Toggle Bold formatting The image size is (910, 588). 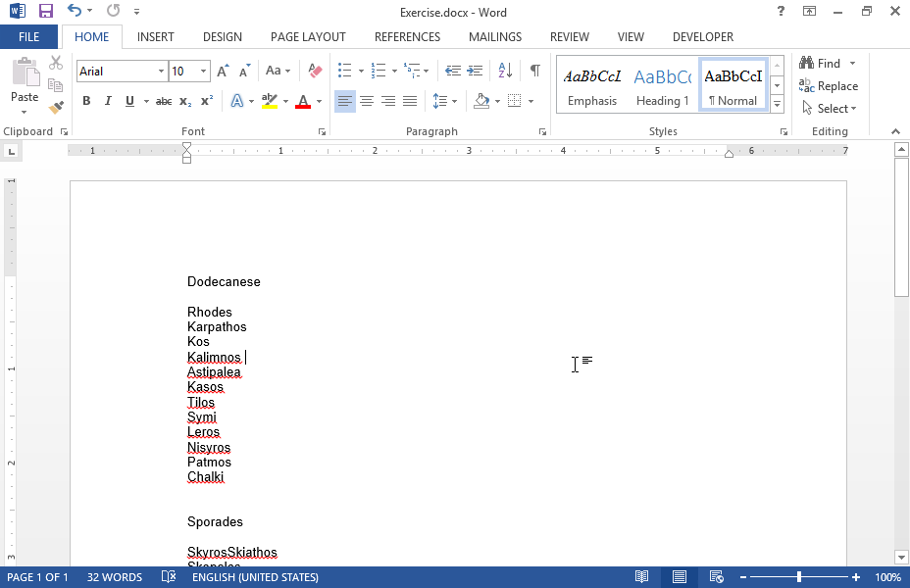click(86, 101)
